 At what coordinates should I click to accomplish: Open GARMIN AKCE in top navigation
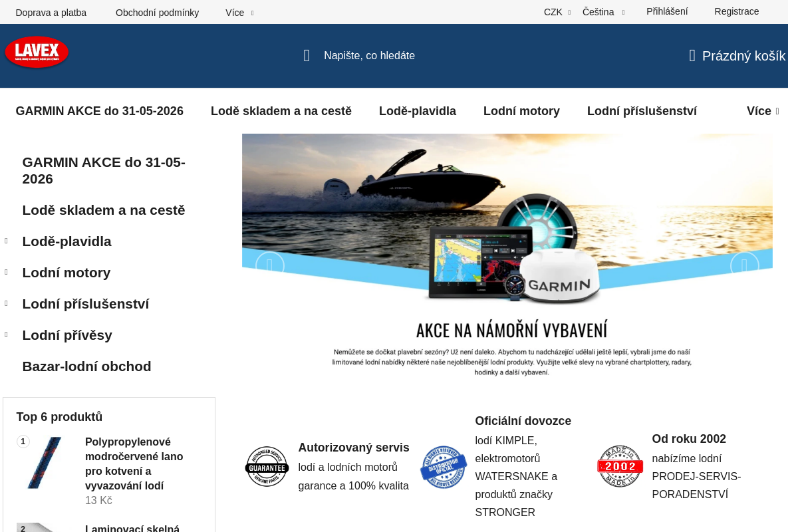click(x=100, y=111)
